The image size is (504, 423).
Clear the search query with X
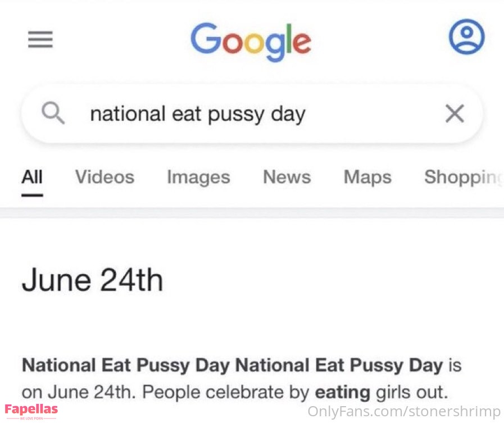coord(454,114)
